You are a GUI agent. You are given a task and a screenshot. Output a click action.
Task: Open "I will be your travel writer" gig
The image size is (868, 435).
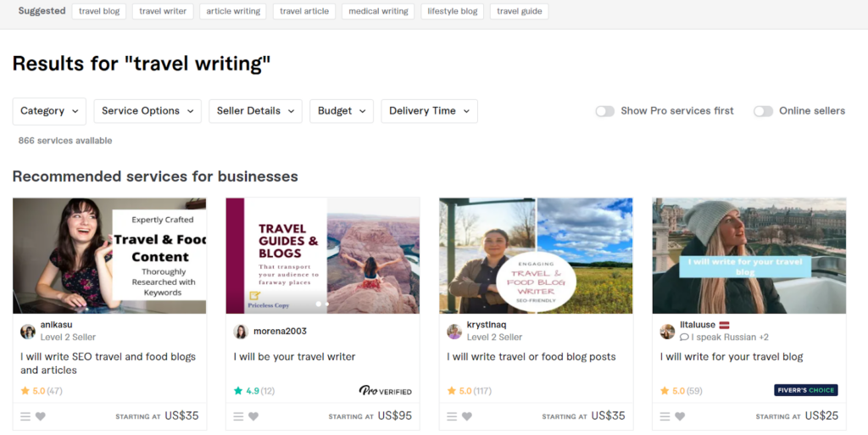click(x=294, y=357)
